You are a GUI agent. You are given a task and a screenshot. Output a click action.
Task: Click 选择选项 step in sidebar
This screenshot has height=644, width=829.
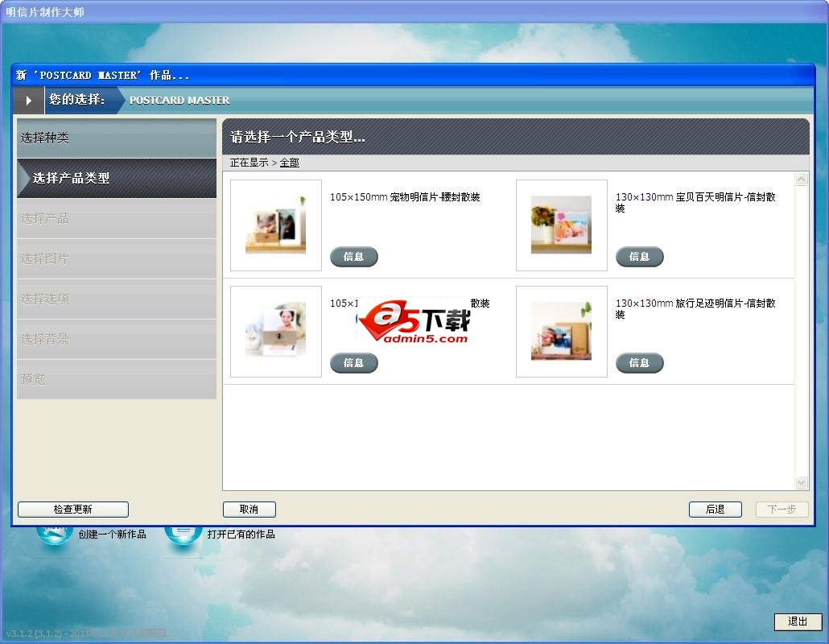pos(117,299)
